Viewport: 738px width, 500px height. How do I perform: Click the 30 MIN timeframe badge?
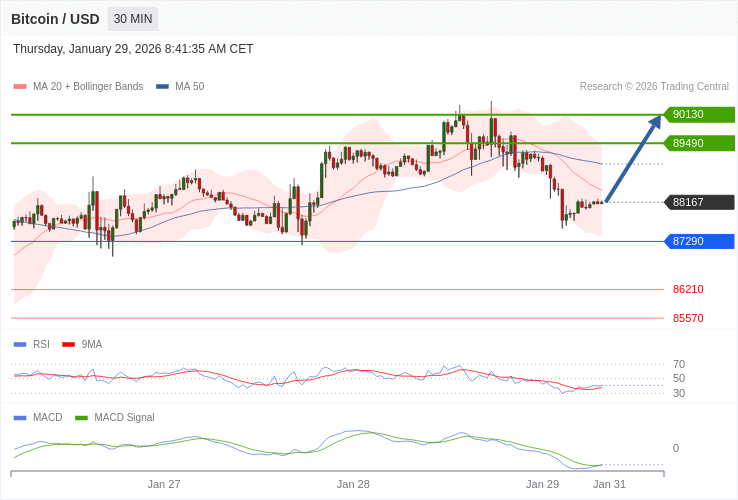pyautogui.click(x=133, y=19)
